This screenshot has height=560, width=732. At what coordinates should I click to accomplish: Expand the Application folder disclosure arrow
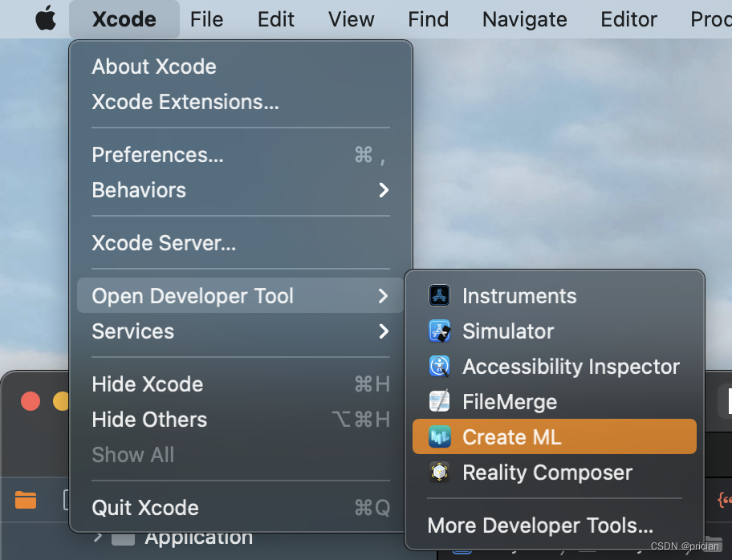98,537
